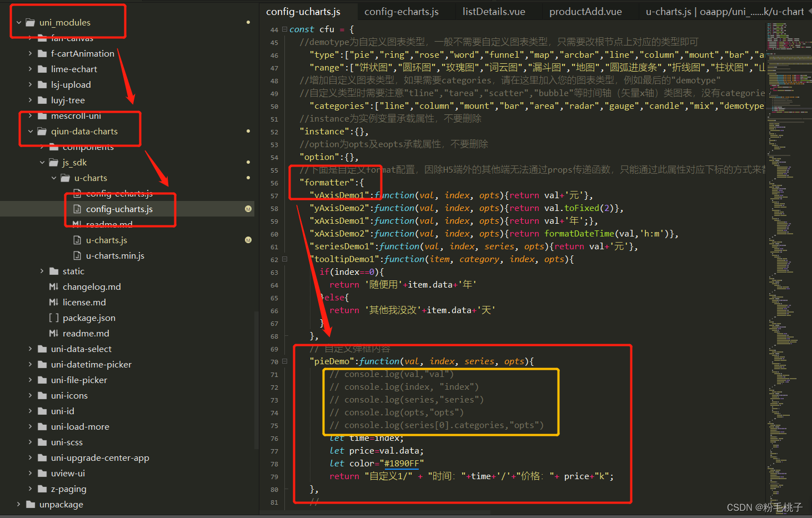812x518 pixels.
Task: Expand the static folder chevron
Action: click(x=42, y=271)
